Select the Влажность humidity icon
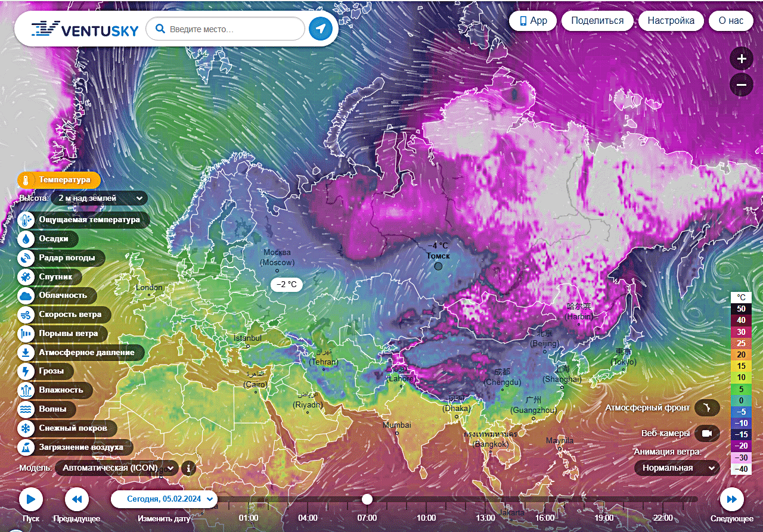 26,390
